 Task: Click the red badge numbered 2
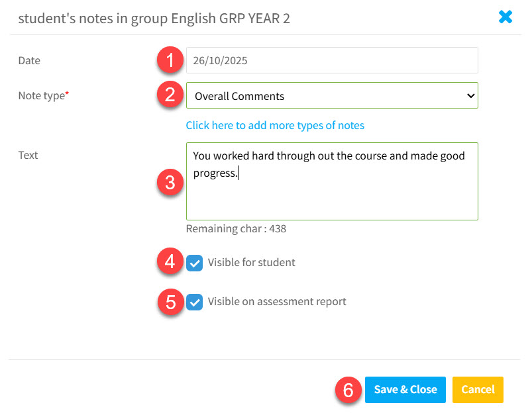pyautogui.click(x=170, y=95)
